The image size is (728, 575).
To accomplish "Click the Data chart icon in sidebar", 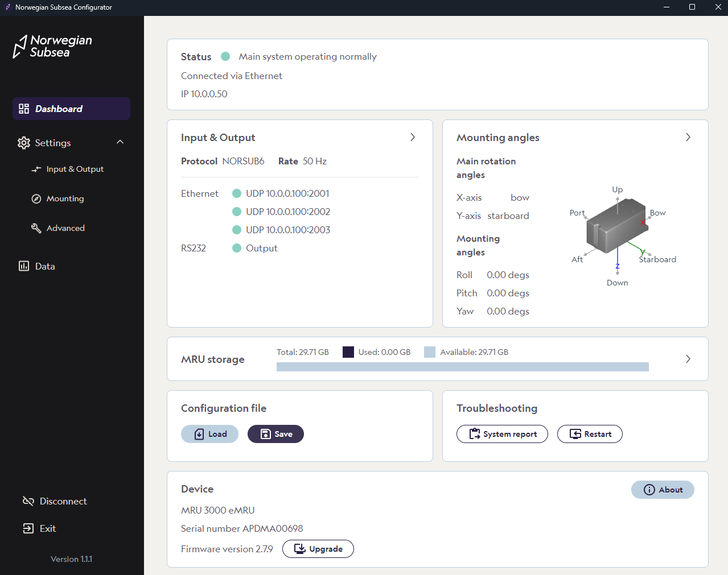I will pyautogui.click(x=24, y=266).
